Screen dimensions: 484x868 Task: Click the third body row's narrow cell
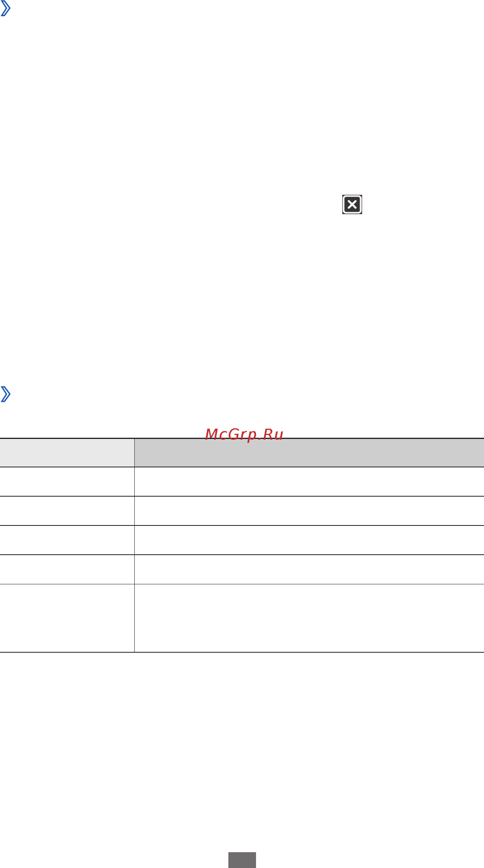[67, 540]
